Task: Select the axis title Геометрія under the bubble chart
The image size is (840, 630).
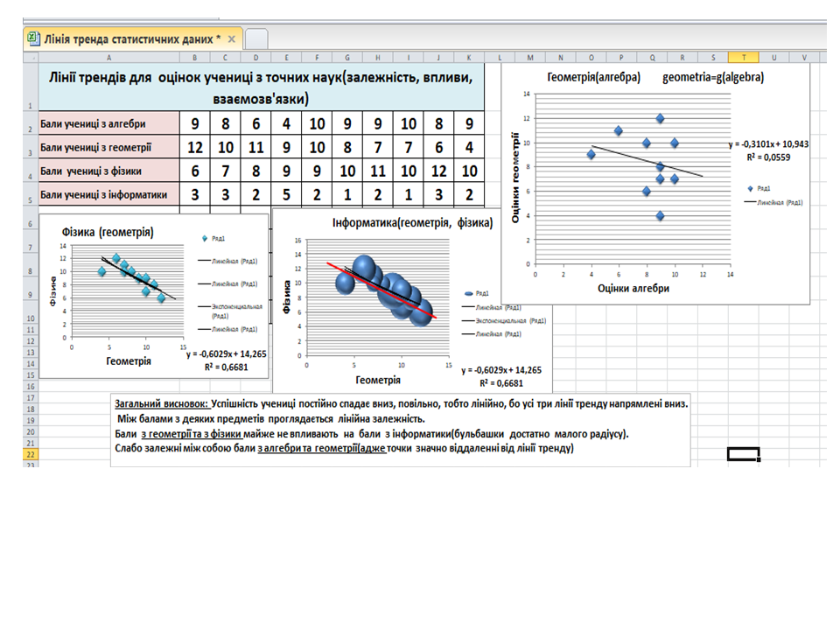Action: [378, 380]
